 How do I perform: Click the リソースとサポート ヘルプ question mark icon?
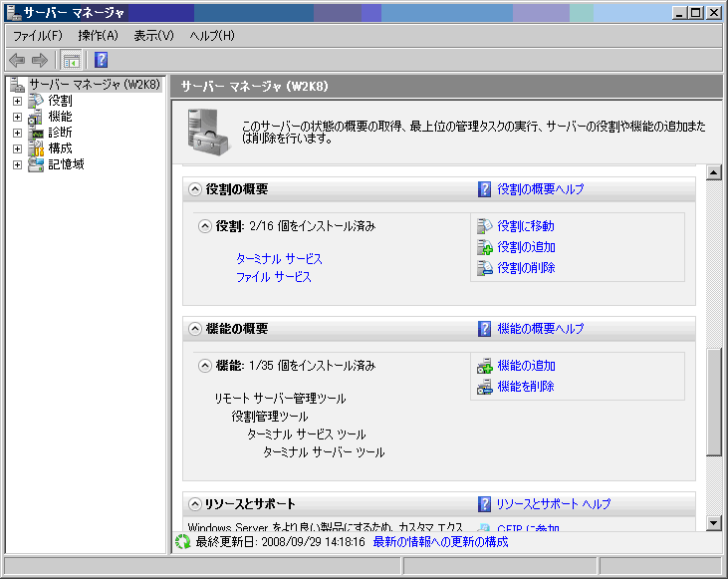(484, 504)
